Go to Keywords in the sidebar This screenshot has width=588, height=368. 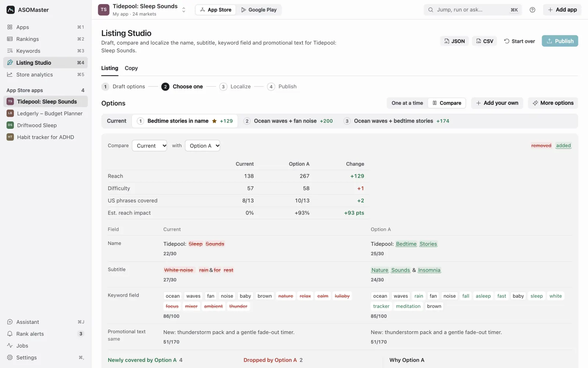point(46,51)
